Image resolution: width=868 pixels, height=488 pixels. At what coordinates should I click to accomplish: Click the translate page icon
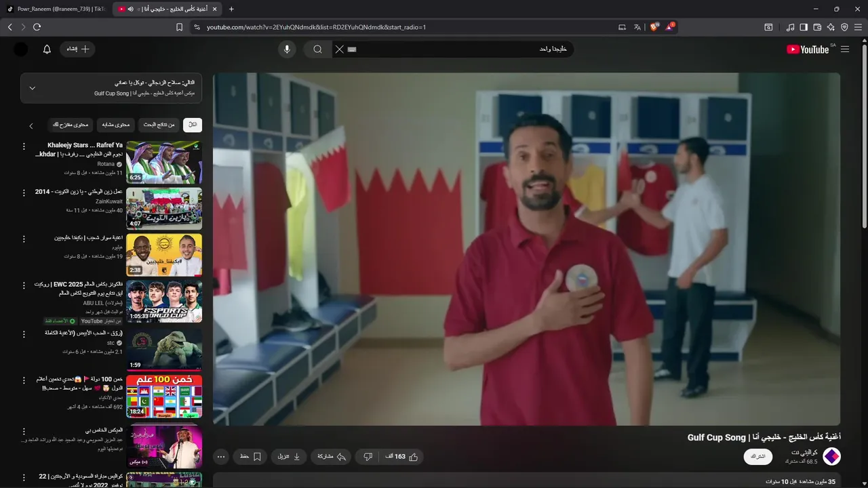click(x=637, y=27)
